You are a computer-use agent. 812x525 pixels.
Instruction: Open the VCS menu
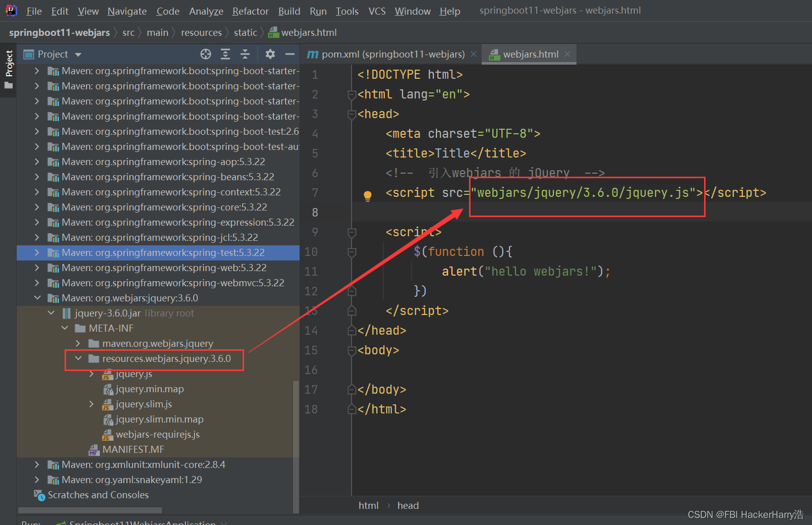377,11
